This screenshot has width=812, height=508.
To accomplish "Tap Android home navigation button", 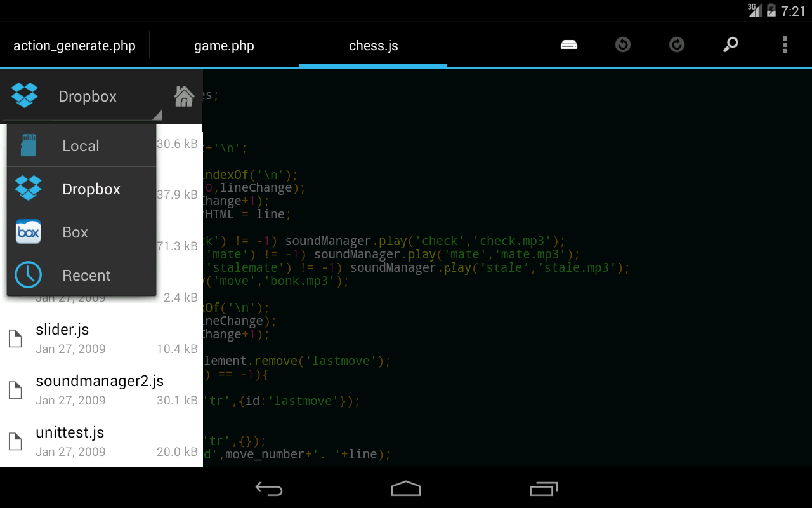I will pyautogui.click(x=406, y=488).
